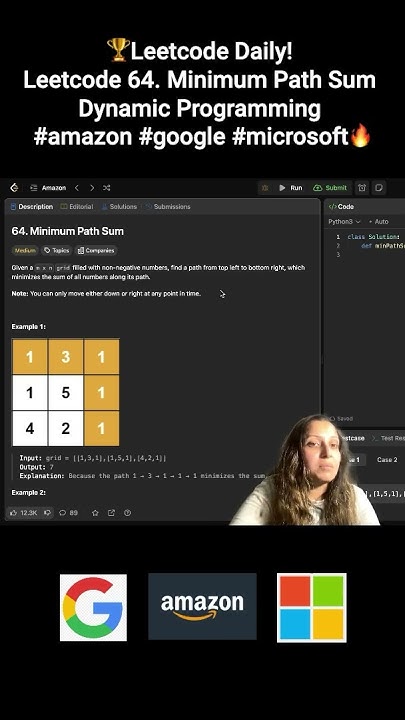Go to the previous problem arrow
This screenshot has height=720, width=405.
pyautogui.click(x=77, y=188)
